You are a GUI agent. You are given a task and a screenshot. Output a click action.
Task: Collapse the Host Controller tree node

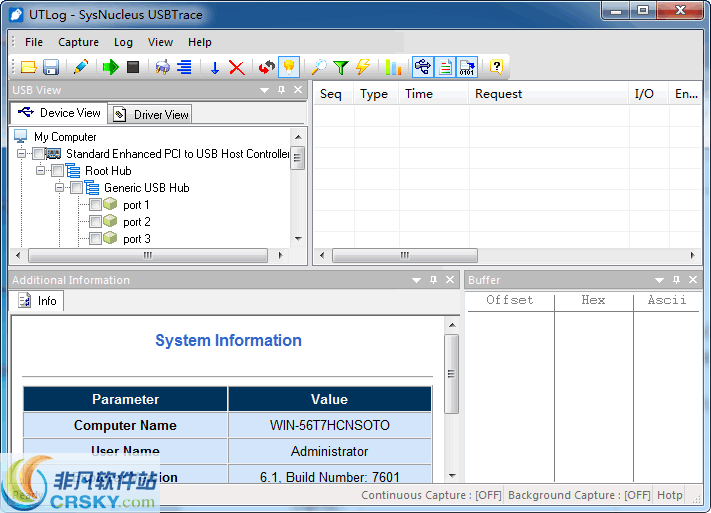21,154
